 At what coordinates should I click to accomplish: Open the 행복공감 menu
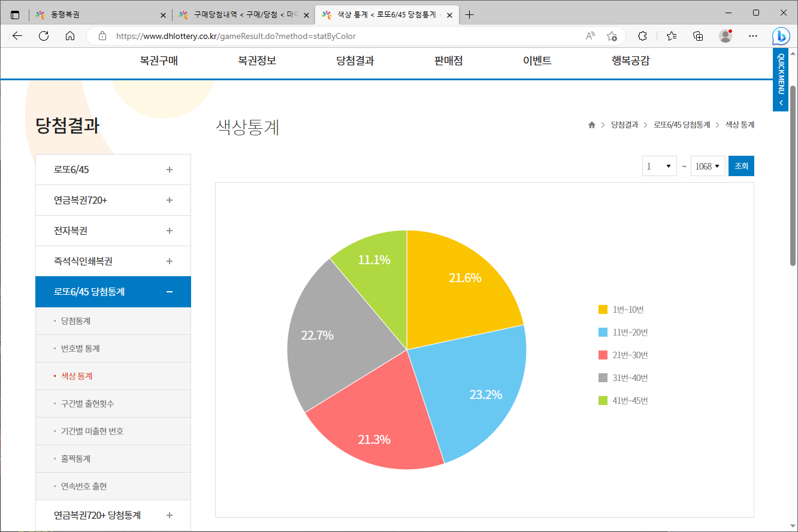tap(631, 61)
